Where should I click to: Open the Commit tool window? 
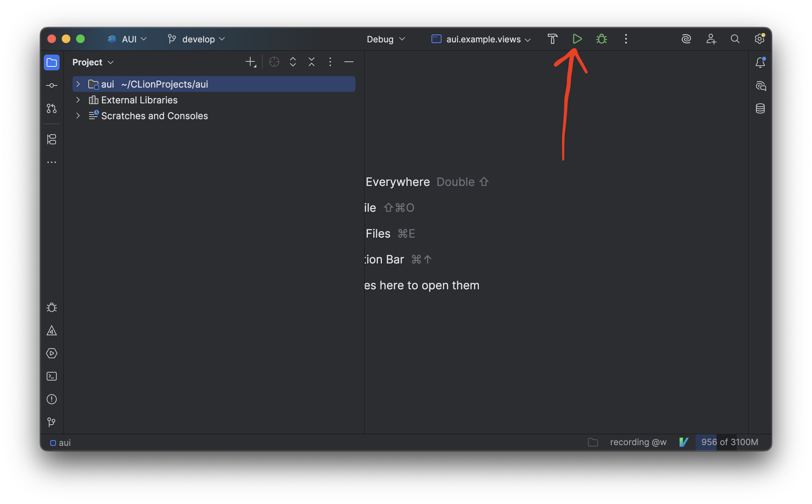click(x=52, y=85)
